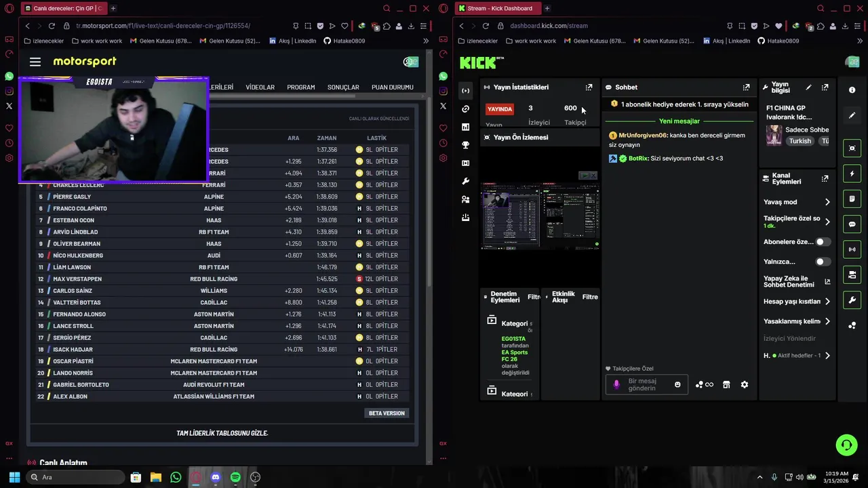
Task: Click the Turkish language tag
Action: pyautogui.click(x=800, y=142)
